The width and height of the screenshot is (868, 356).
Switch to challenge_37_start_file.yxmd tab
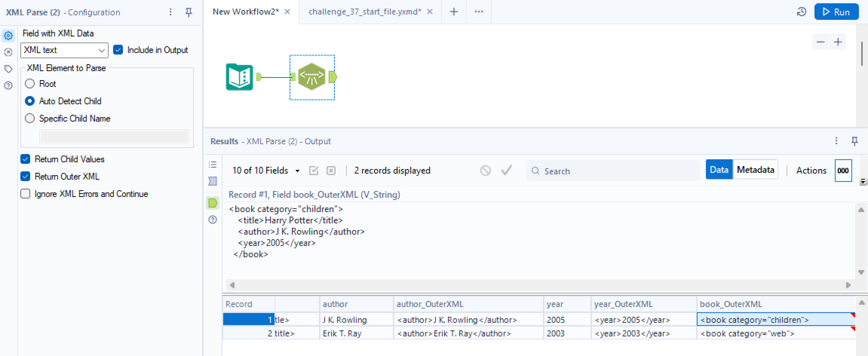click(x=364, y=12)
